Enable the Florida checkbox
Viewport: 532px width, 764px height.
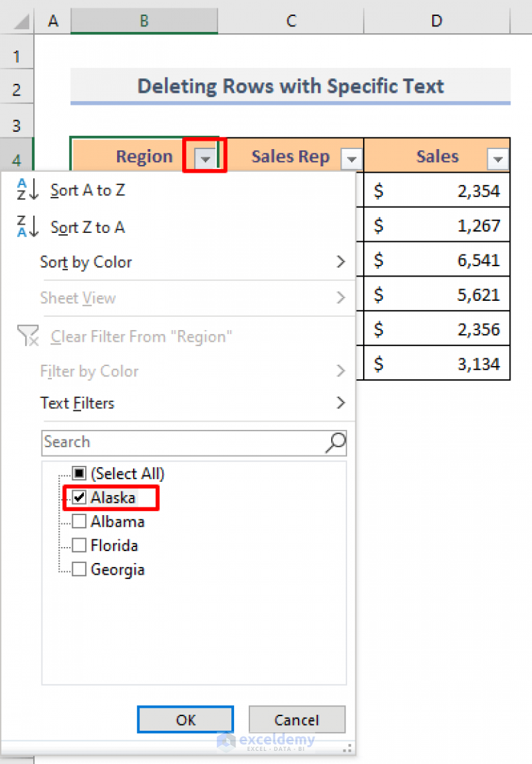[x=79, y=545]
